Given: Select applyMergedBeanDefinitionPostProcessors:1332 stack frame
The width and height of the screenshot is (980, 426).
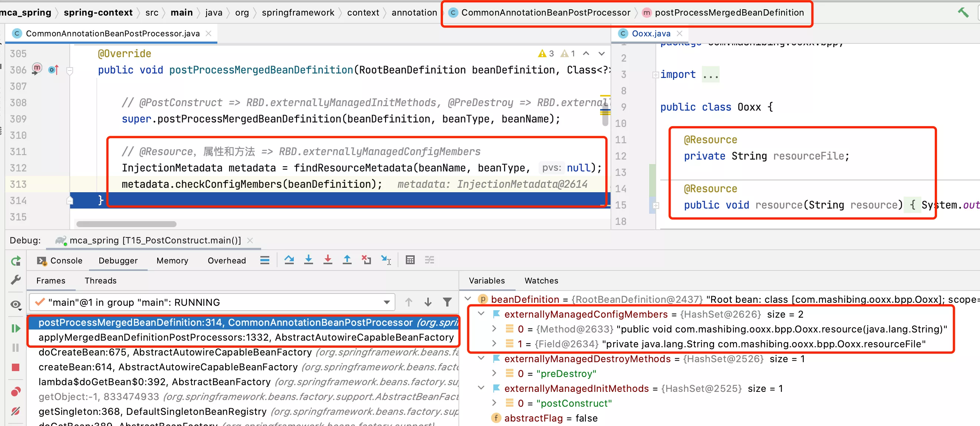Looking at the screenshot, I should (x=243, y=337).
